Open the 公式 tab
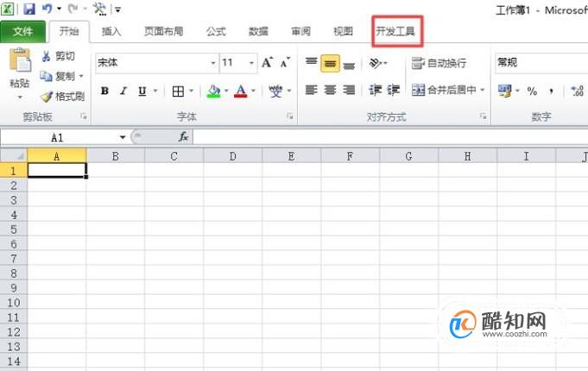Screen dimensions: 588x371 (216, 31)
